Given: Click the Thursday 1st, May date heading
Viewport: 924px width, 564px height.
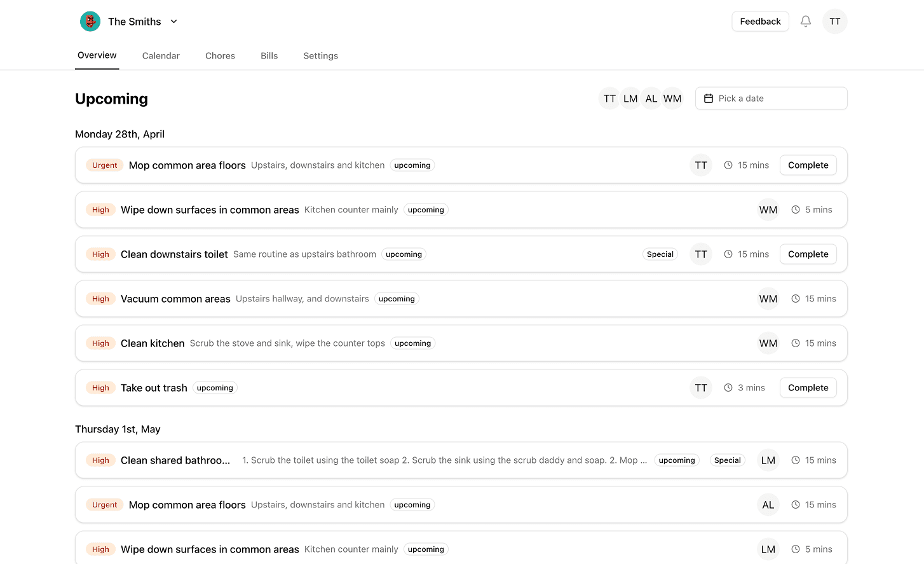Looking at the screenshot, I should [x=118, y=429].
